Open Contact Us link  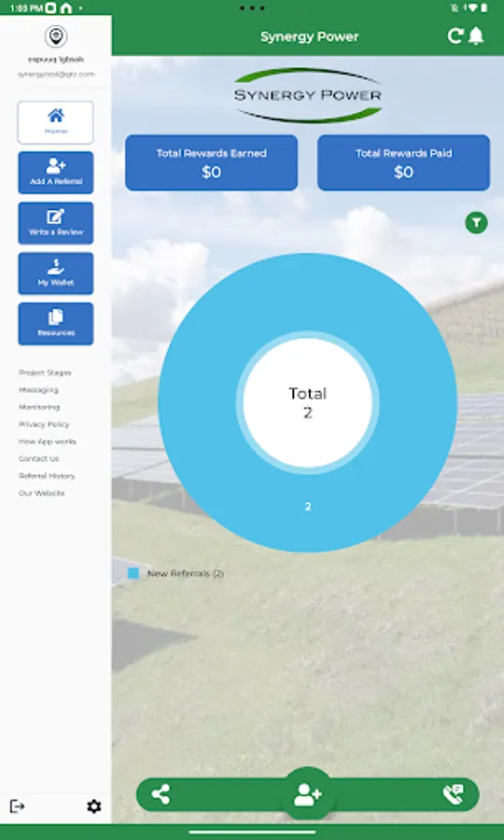pyautogui.click(x=38, y=458)
